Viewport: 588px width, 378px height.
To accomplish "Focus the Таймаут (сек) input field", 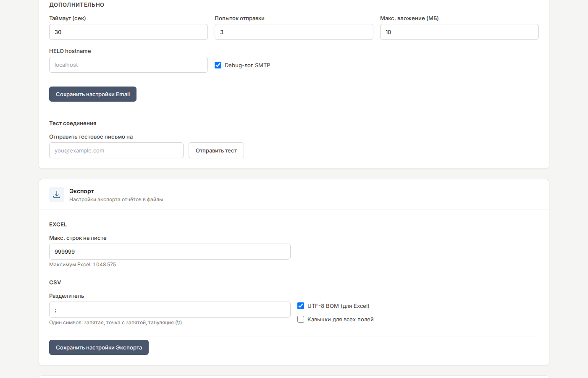I will click(129, 32).
